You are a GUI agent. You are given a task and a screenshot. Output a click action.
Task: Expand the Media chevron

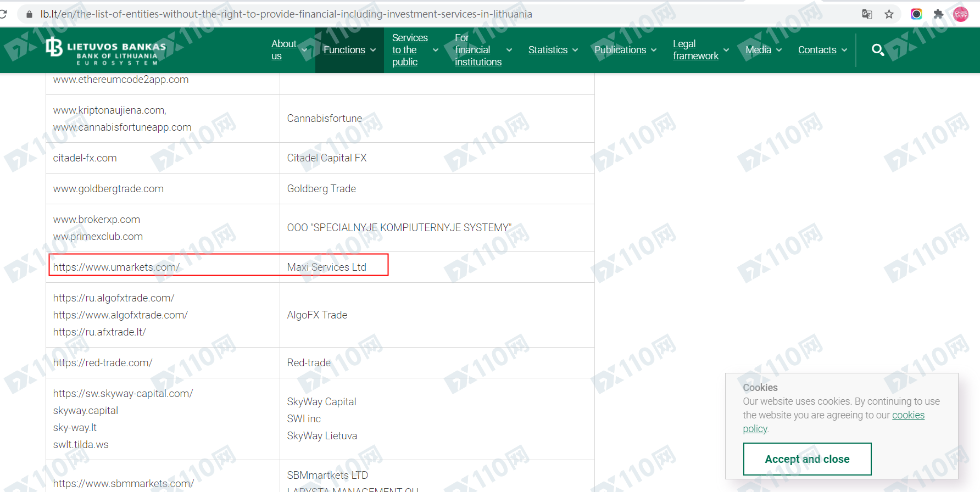tap(779, 50)
